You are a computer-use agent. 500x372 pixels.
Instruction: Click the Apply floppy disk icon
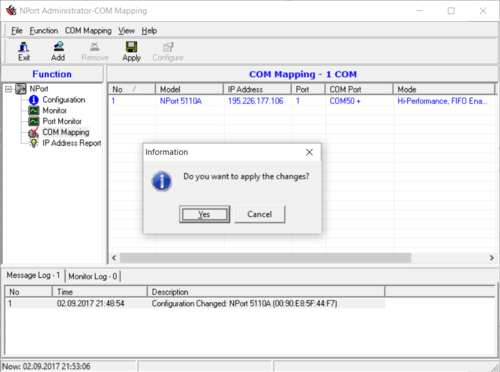[x=131, y=47]
